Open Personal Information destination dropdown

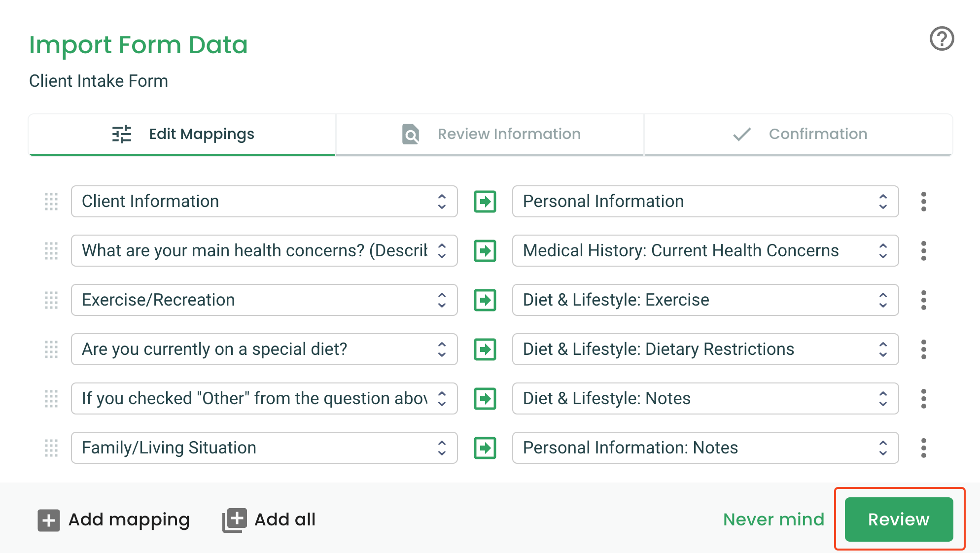[705, 202]
